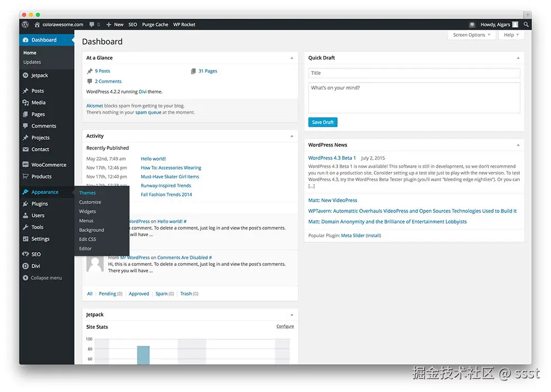Open the comments bubble icon in admin bar
This screenshot has width=551, height=392.
tap(91, 25)
